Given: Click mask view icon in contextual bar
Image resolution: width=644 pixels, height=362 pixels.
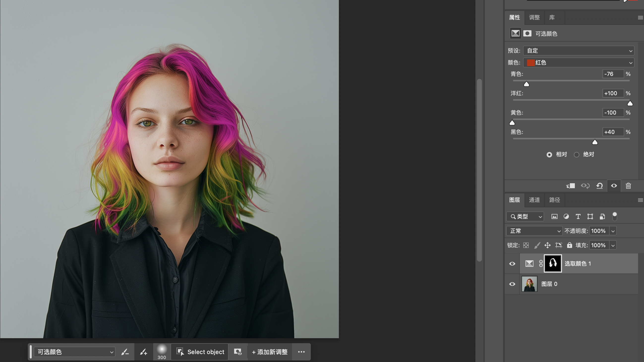Looking at the screenshot, I should click(237, 352).
